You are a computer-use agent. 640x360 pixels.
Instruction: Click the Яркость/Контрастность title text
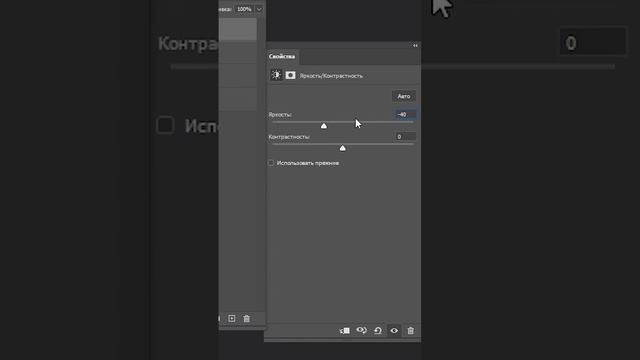(x=331, y=76)
